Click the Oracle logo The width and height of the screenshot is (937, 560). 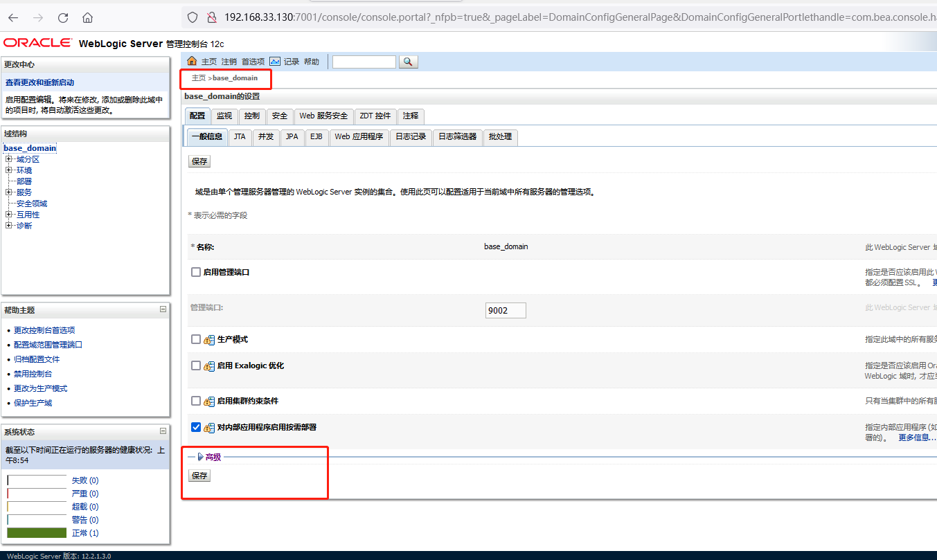[x=37, y=43]
